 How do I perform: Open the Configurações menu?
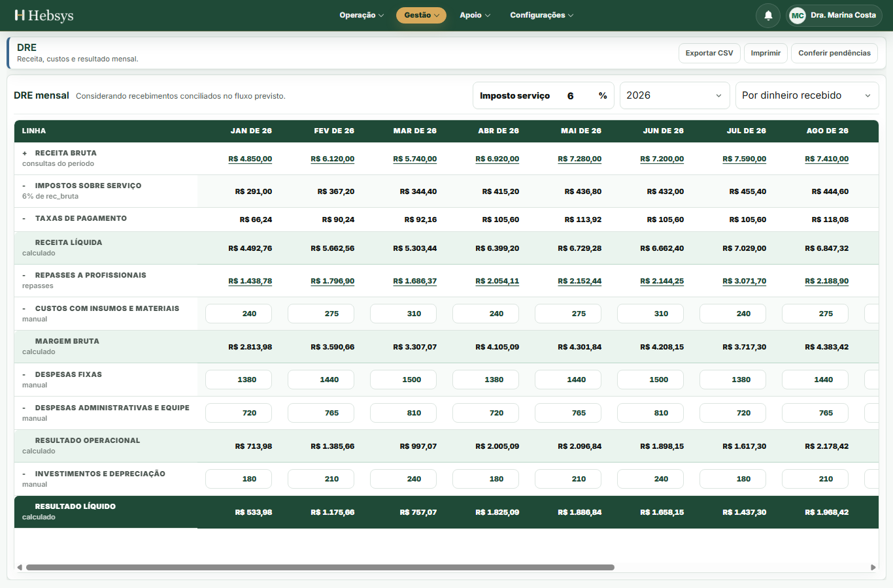point(541,15)
